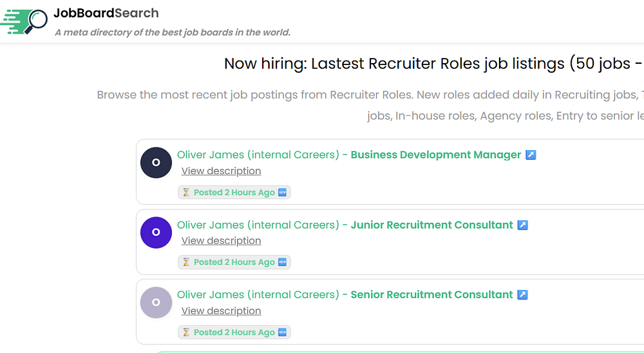The image size is (644, 353).
Task: Click NEW badge icon on Senior Recruitment Consultant
Action: 282,332
